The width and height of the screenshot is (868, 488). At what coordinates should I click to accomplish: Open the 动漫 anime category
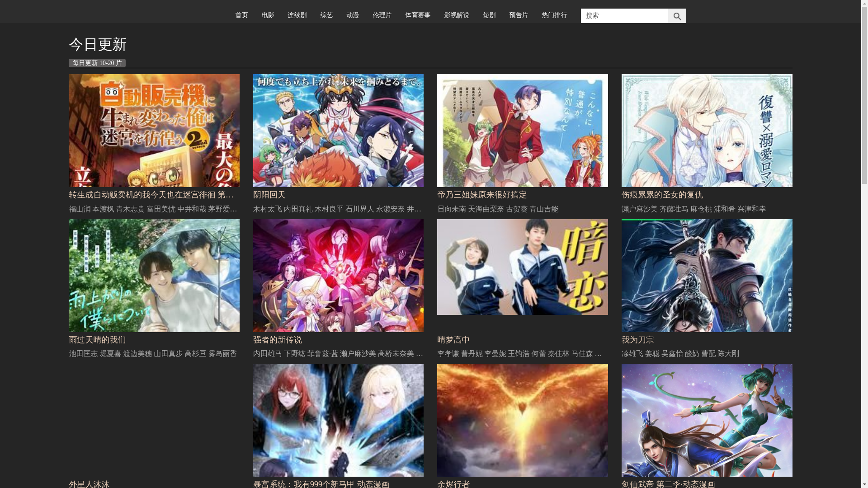coord(353,15)
